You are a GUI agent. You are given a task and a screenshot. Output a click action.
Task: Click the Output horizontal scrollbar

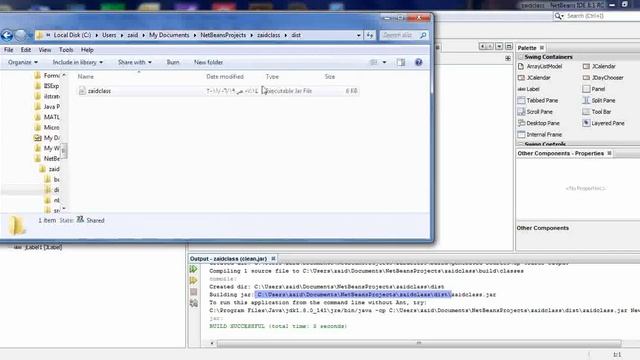(419, 343)
